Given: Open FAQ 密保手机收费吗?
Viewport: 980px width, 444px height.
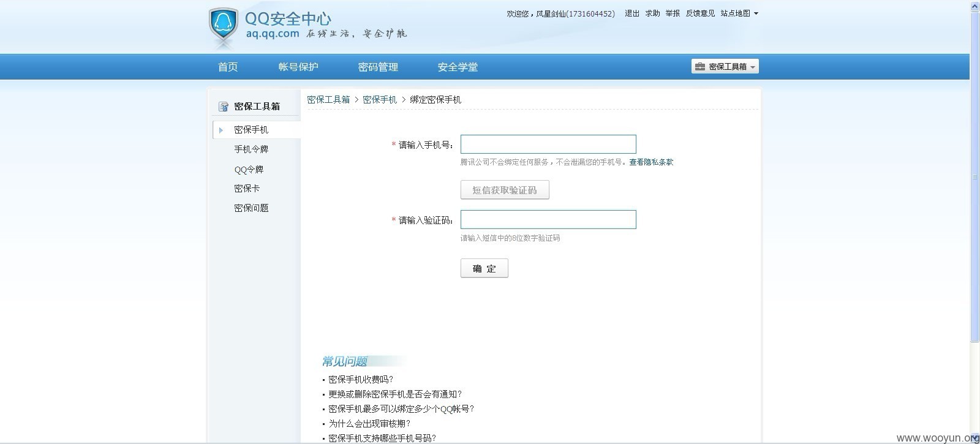Looking at the screenshot, I should pos(361,380).
